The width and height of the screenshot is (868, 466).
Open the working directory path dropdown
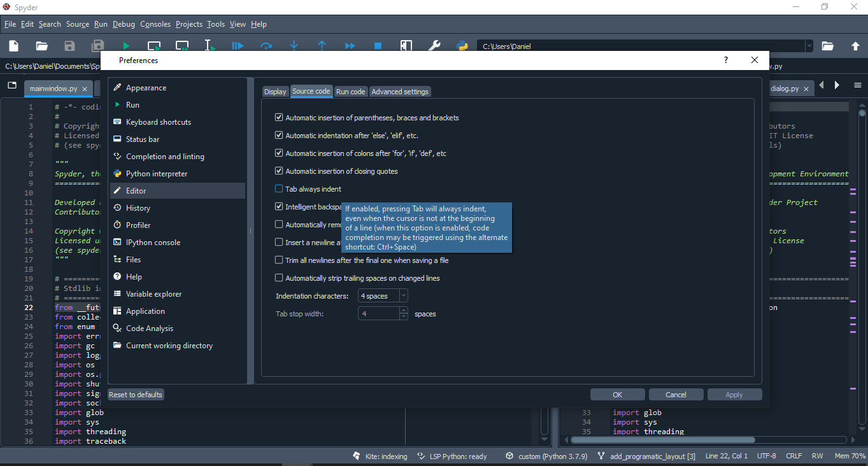[809, 46]
